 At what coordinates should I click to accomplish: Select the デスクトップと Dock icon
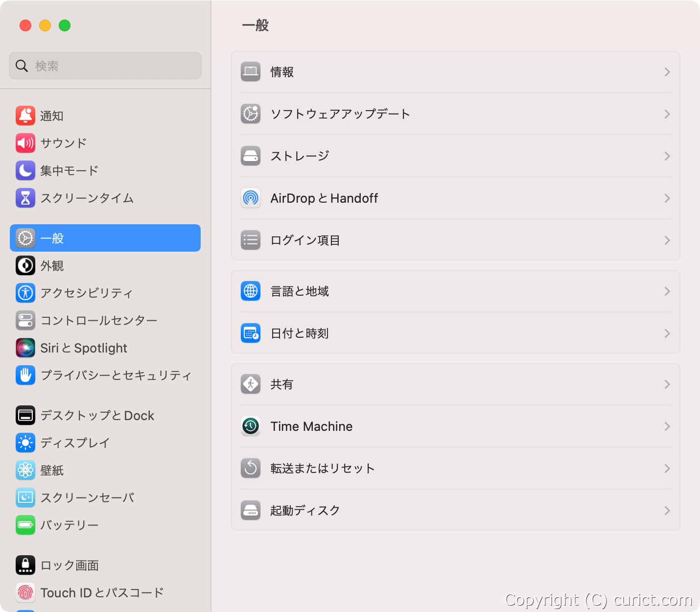pos(25,415)
